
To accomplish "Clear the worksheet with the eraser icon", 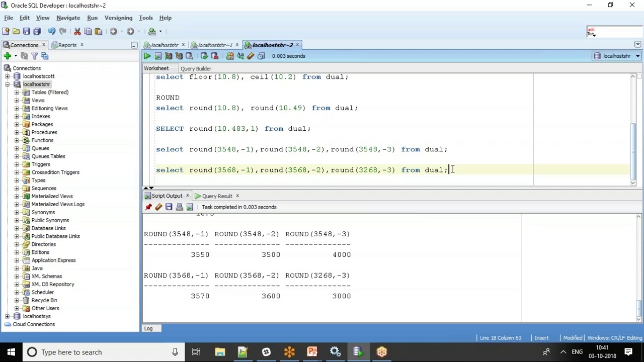I will coord(251,56).
